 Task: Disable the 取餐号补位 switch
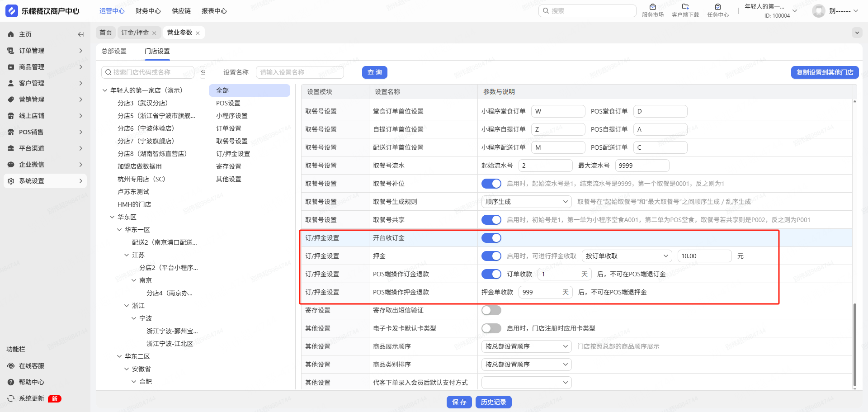pyautogui.click(x=491, y=184)
